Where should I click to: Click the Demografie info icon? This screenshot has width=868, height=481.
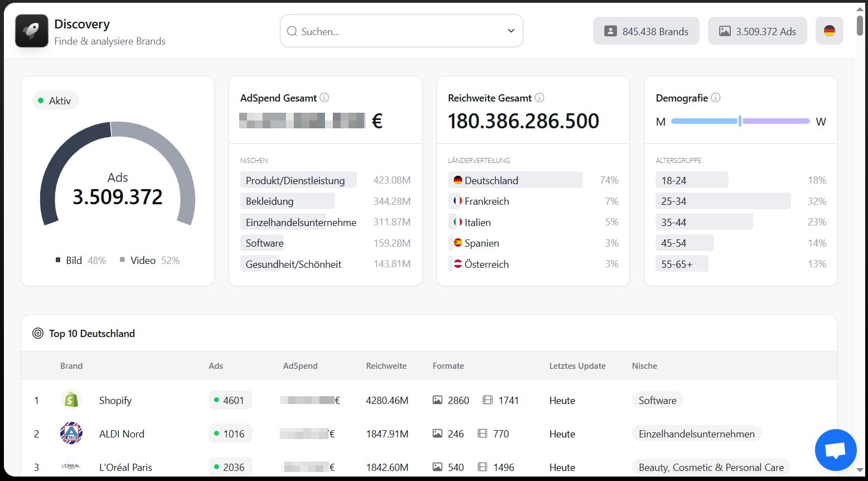point(716,98)
